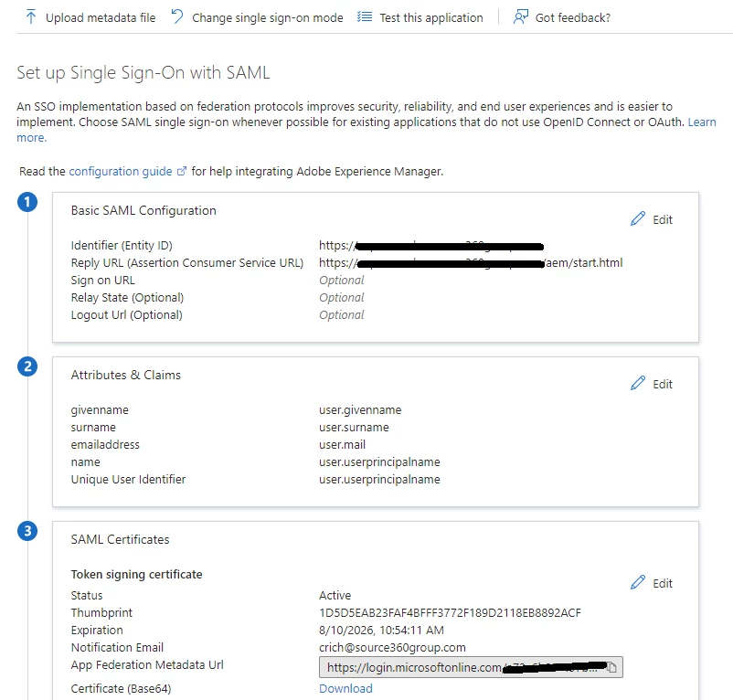
Task: Open the configuration guide link
Action: click(121, 172)
